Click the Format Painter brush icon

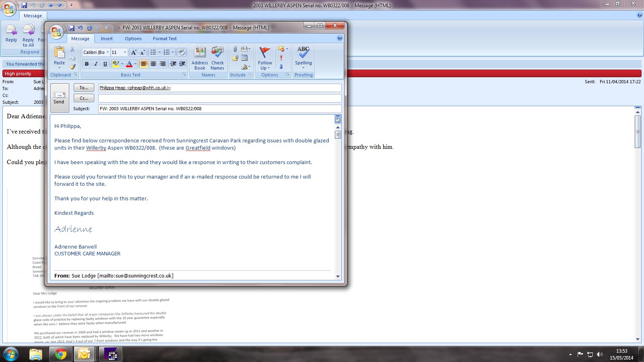click(72, 67)
